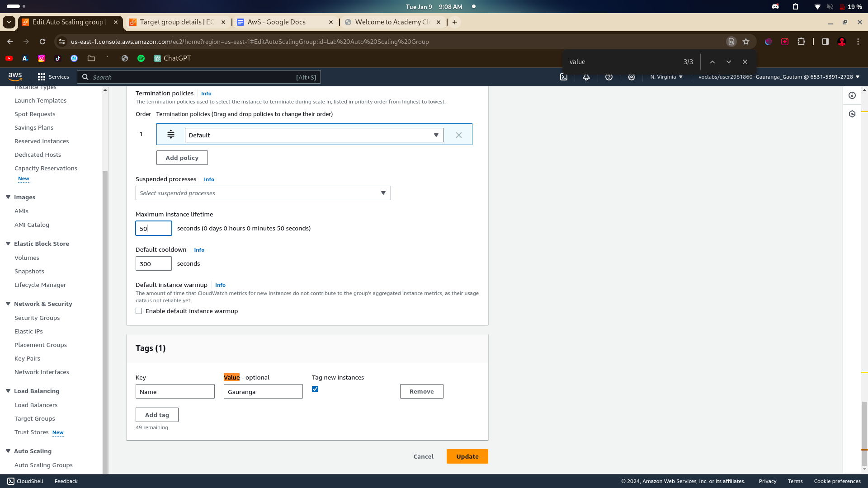The height and width of the screenshot is (488, 868).
Task: Click the Services grid icon
Action: (x=42, y=77)
